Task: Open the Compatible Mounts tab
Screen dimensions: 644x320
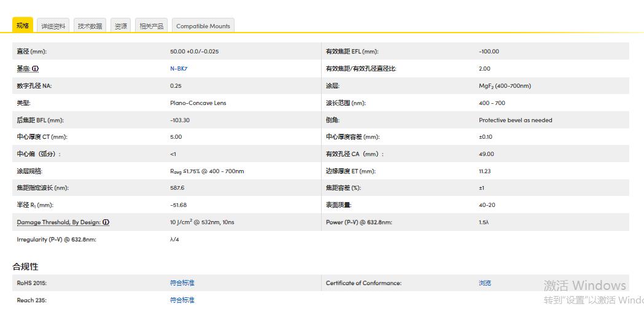Action: (x=203, y=26)
